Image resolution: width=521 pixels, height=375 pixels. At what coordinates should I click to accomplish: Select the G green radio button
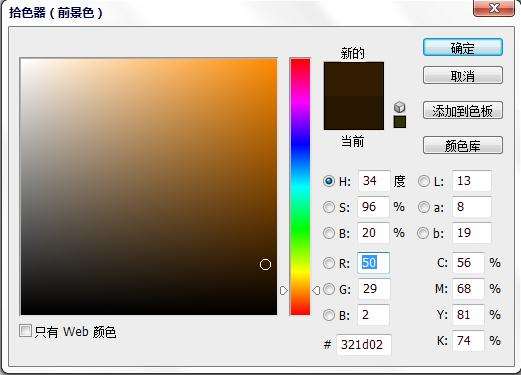tap(329, 289)
